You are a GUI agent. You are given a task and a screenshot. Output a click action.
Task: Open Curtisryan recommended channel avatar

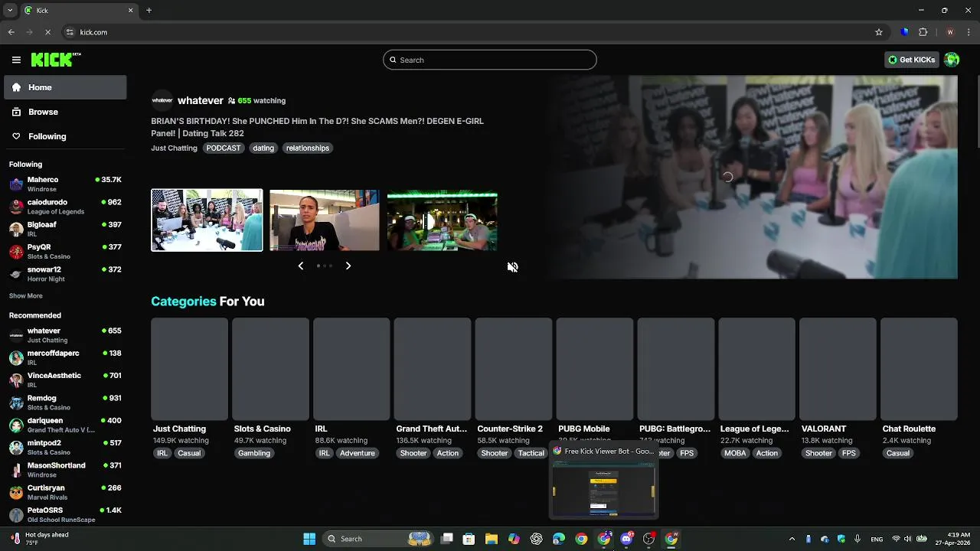click(16, 492)
